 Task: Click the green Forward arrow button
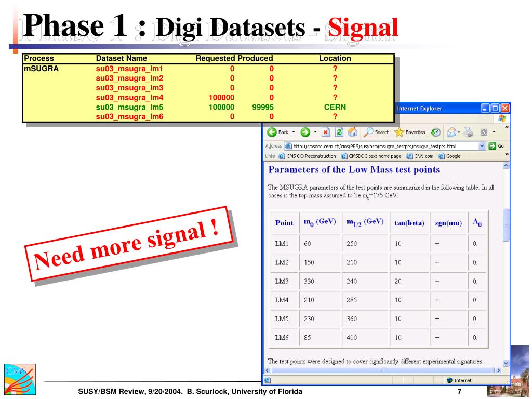305,132
